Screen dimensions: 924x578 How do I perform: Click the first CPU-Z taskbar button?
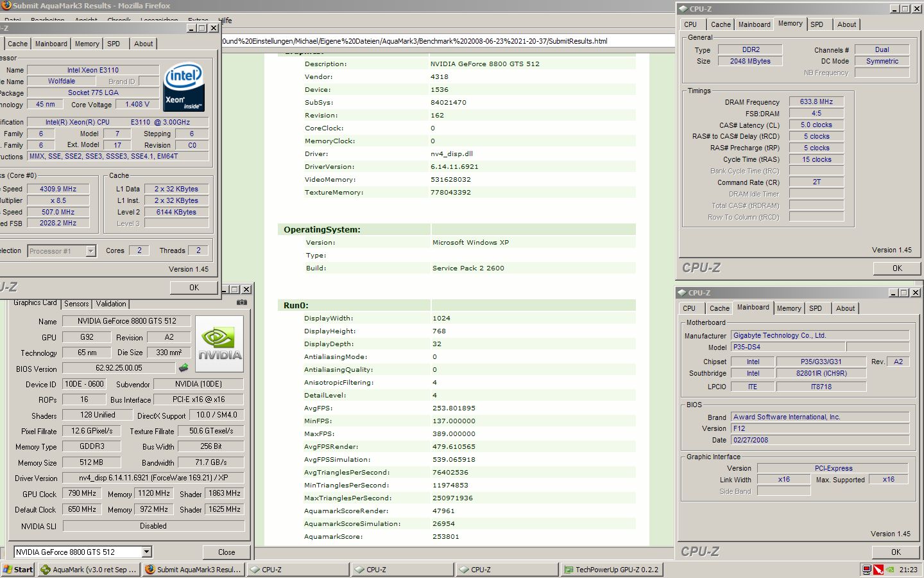[298, 570]
